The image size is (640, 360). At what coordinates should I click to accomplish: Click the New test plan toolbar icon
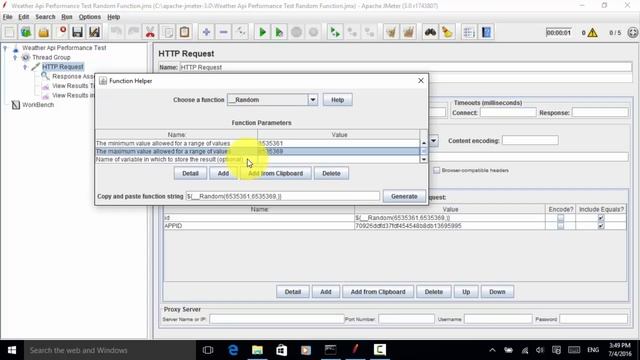point(9,32)
